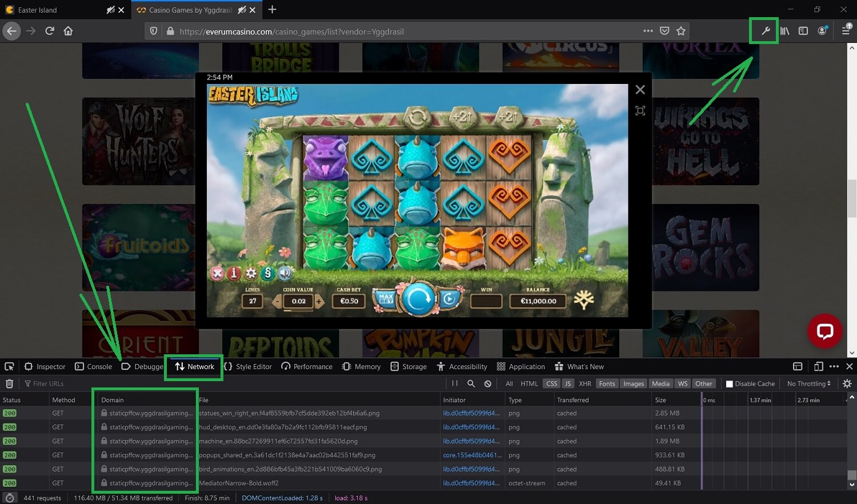
Task: Open the request blocking panel
Action: 487,383
